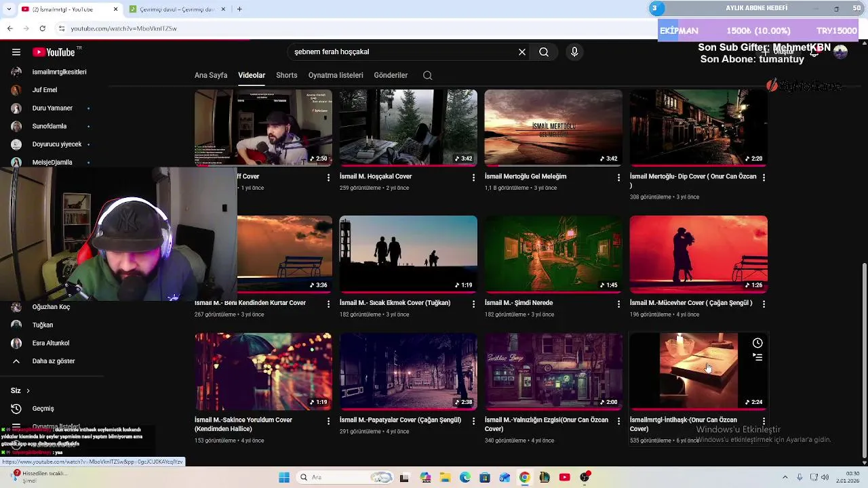Open the Gönderiler tab

(x=391, y=75)
